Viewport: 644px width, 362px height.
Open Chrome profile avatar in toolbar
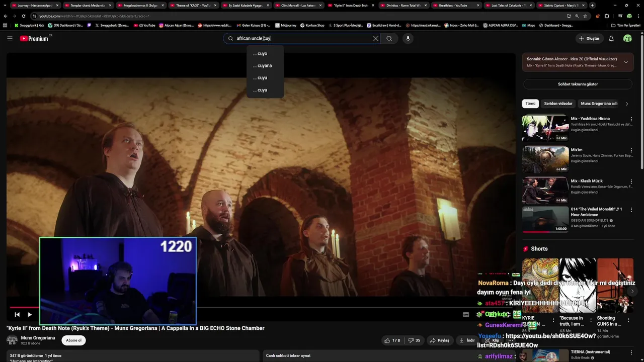(629, 16)
